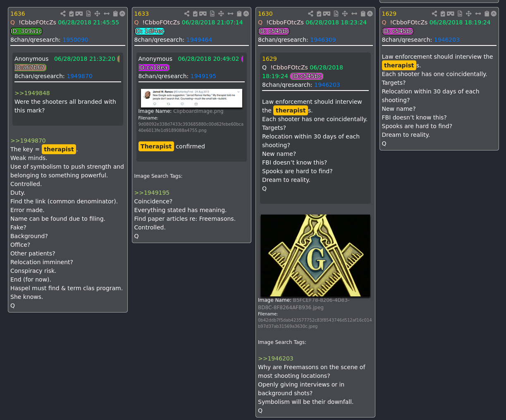Open the VR goggles icon on post 1629
Image resolution: width=506 pixels, height=420 pixels.
451,14
